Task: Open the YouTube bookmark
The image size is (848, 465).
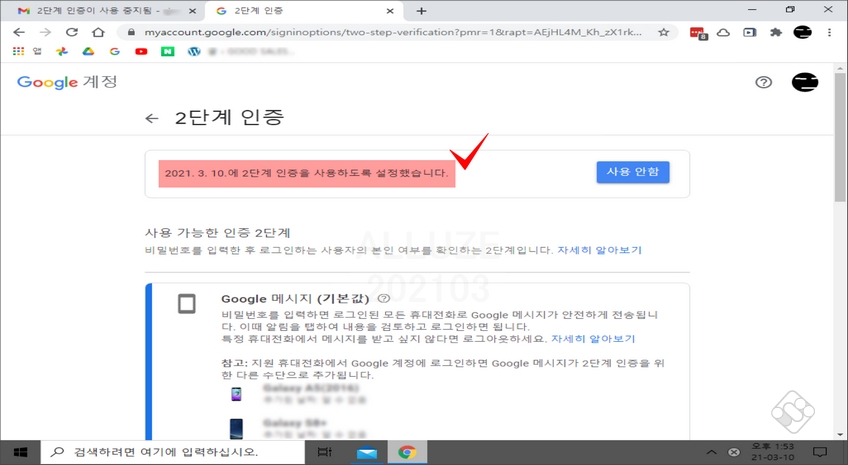Action: click(141, 51)
